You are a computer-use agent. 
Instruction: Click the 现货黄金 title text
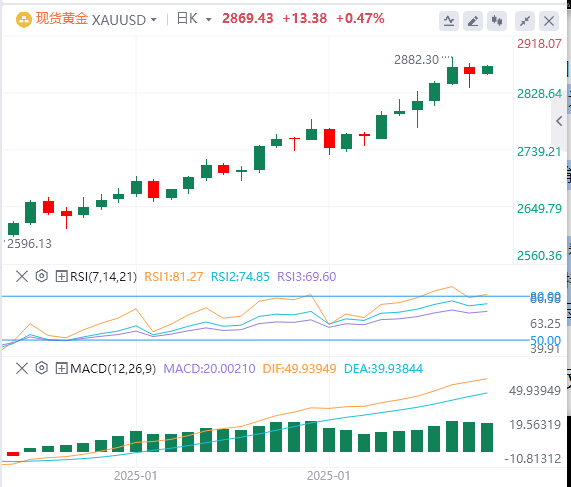[x=62, y=19]
